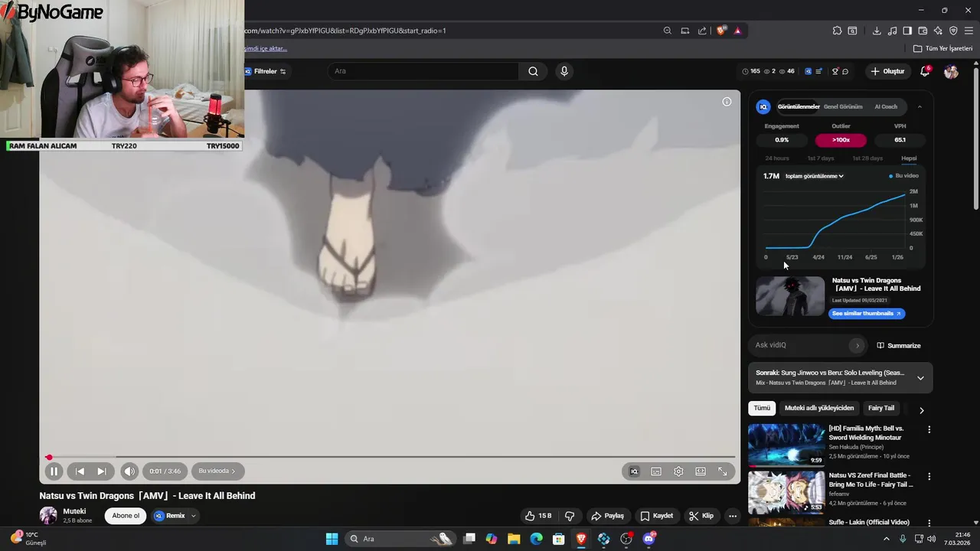This screenshot has width=980, height=551.
Task: Select the Fairy Tail filter chip
Action: pyautogui.click(x=881, y=408)
